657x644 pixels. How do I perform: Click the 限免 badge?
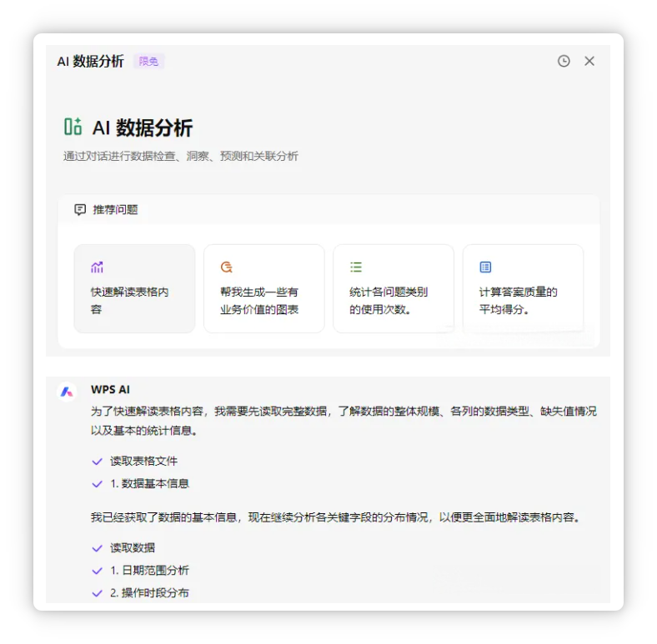(148, 62)
